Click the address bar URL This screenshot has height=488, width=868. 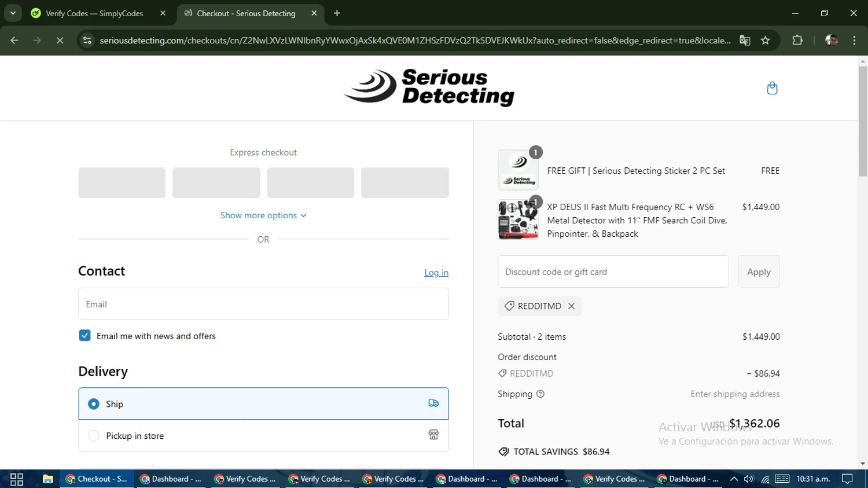coord(415,40)
